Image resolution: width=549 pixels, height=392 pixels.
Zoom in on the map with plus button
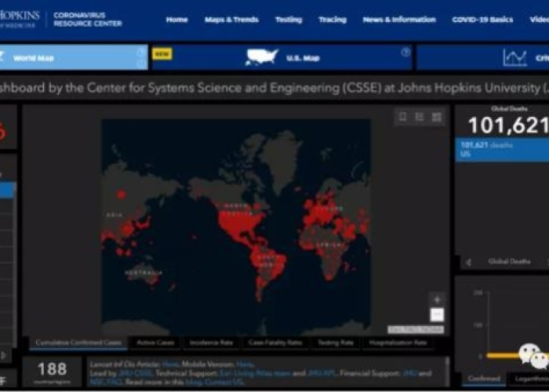coord(437,300)
